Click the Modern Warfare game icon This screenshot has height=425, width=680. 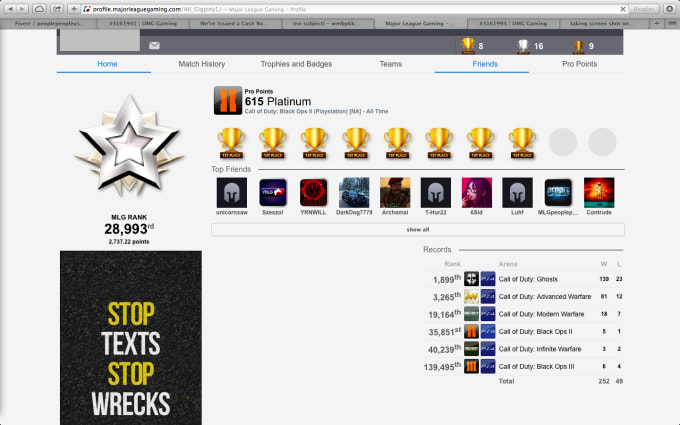(x=471, y=314)
